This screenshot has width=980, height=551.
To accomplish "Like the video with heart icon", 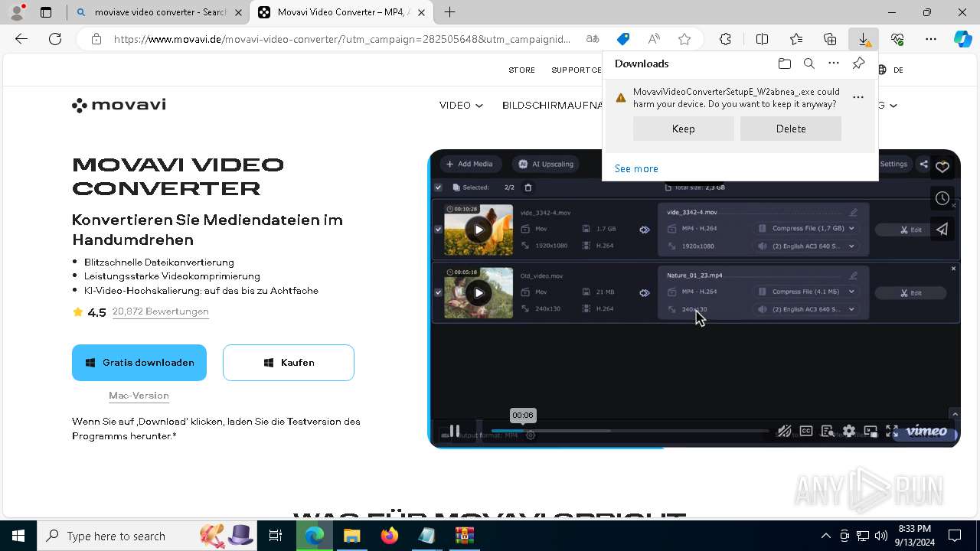I will point(942,167).
